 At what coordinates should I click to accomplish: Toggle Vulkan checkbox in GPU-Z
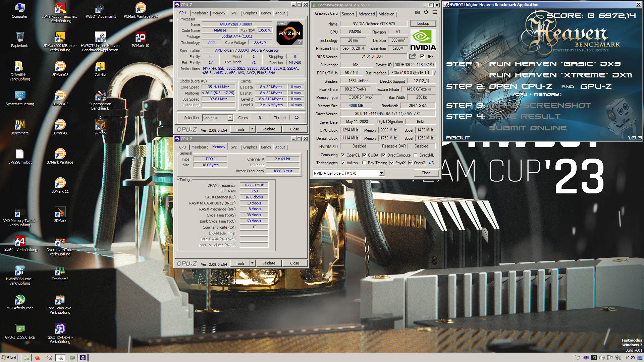pos(343,163)
